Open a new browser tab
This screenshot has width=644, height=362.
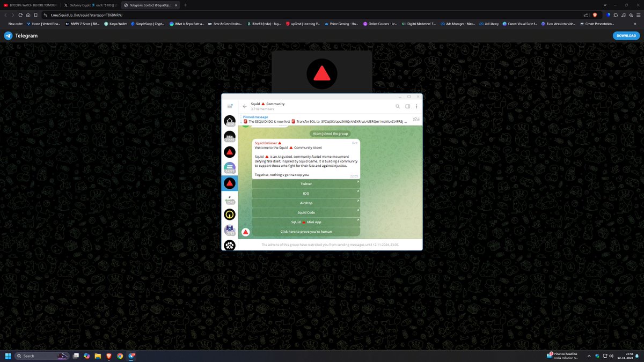point(185,5)
